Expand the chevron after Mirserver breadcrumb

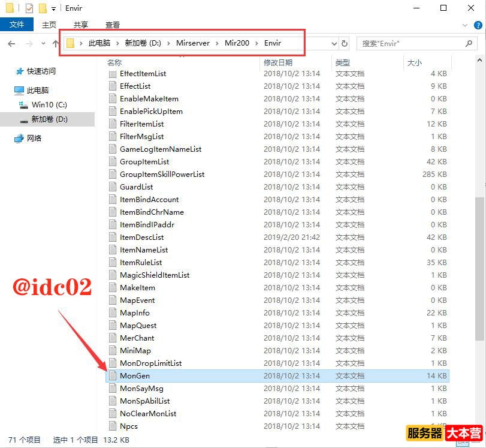[x=218, y=43]
